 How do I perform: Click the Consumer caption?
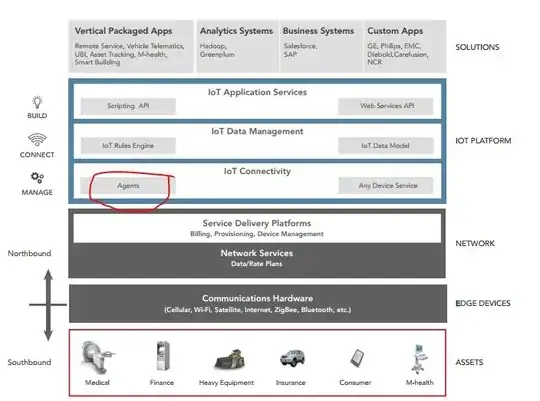[x=355, y=383]
